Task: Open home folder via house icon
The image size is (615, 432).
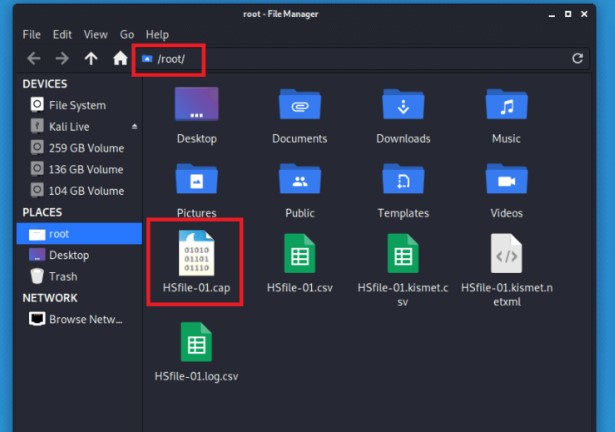Action: point(120,58)
